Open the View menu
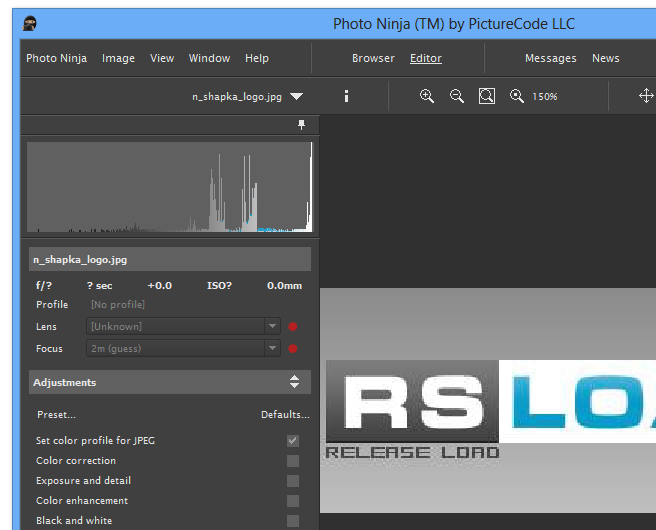The image size is (656, 530). (x=162, y=58)
